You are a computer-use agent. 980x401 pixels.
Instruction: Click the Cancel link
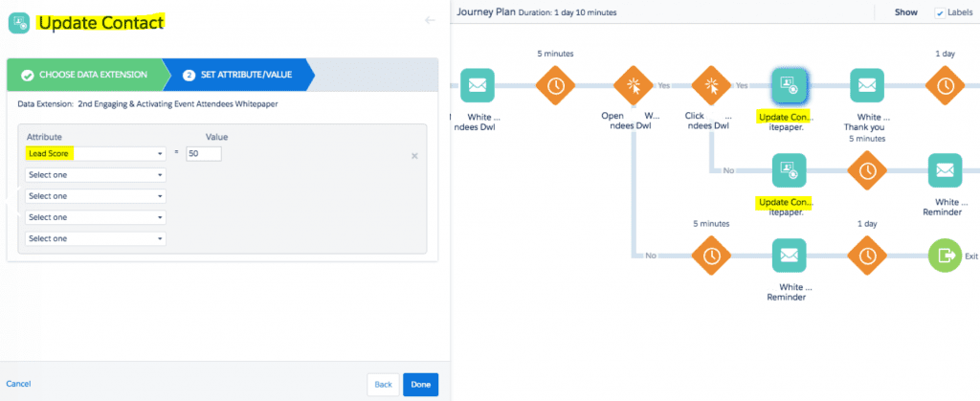click(x=18, y=384)
